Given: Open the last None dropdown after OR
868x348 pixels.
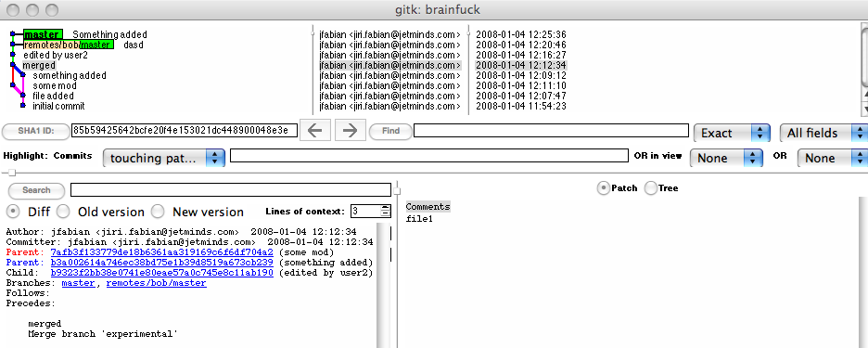Looking at the screenshot, I should [x=833, y=158].
